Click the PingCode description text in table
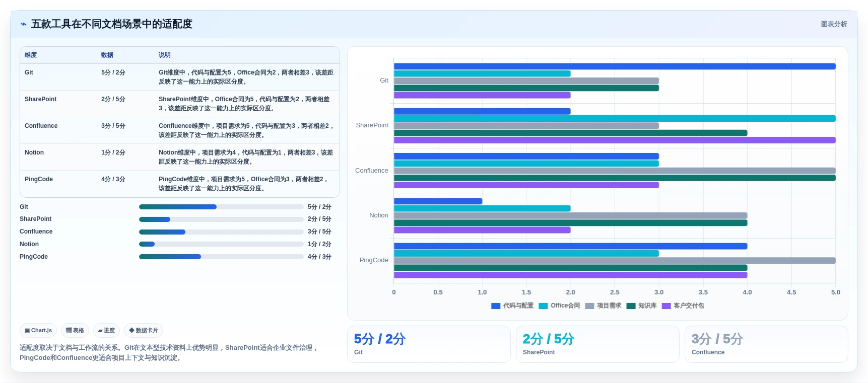The width and height of the screenshot is (868, 383). [x=244, y=184]
